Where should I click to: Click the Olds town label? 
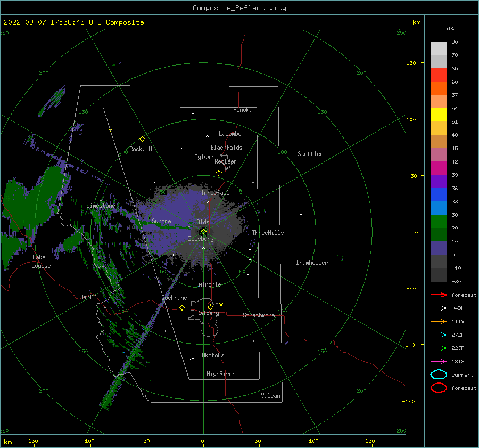pos(203,222)
